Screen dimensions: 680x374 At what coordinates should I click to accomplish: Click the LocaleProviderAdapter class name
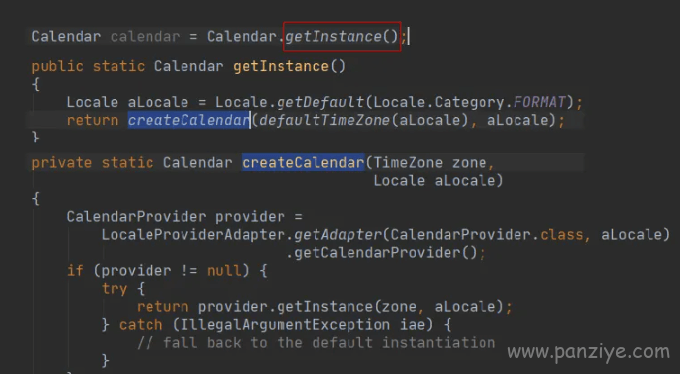pyautogui.click(x=193, y=235)
